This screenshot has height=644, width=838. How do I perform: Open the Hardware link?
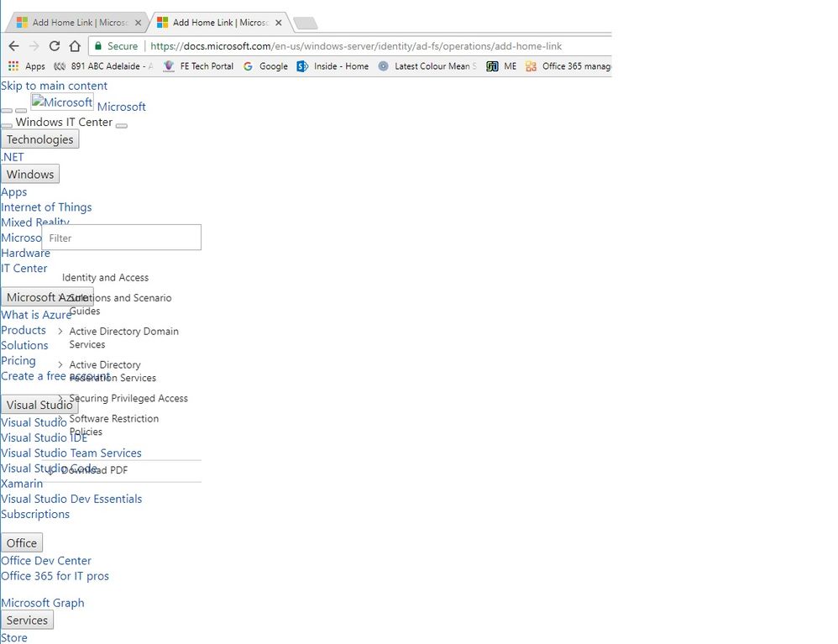26,253
